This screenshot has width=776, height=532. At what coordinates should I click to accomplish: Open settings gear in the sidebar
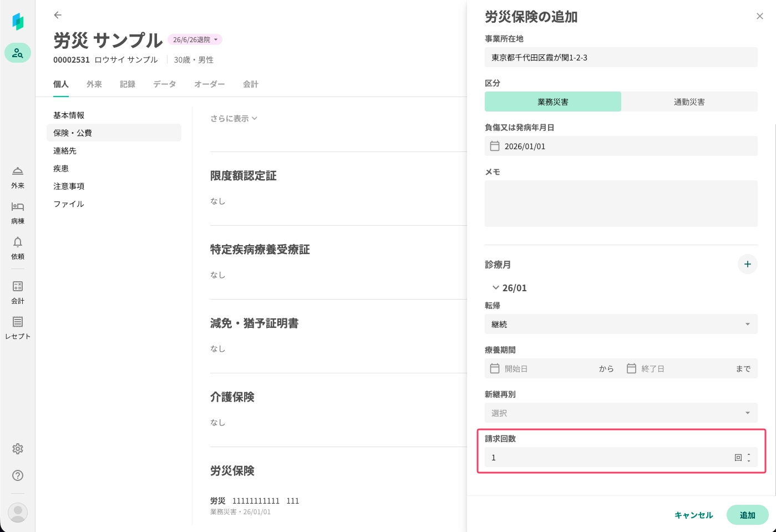tap(18, 449)
